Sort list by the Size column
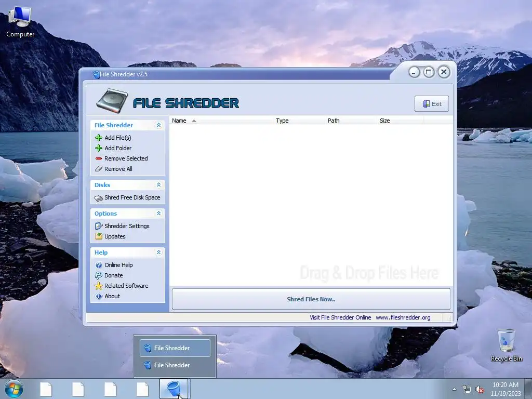 point(400,121)
